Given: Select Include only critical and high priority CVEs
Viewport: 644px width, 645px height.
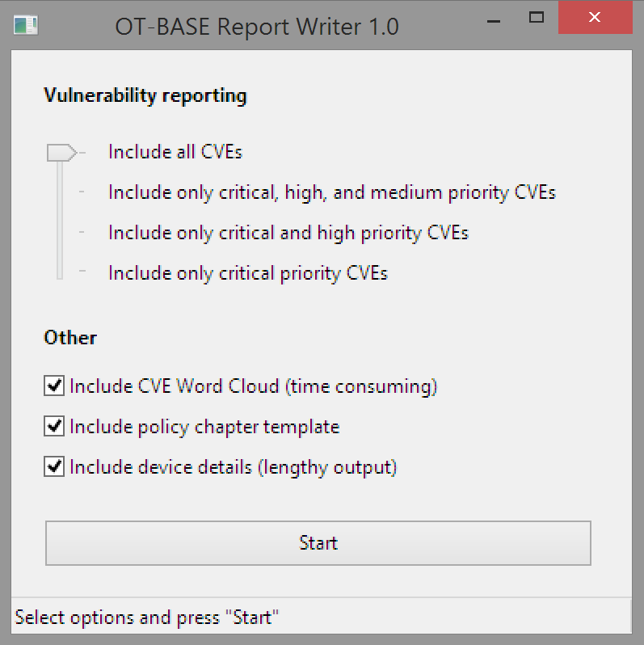Looking at the screenshot, I should (x=288, y=233).
